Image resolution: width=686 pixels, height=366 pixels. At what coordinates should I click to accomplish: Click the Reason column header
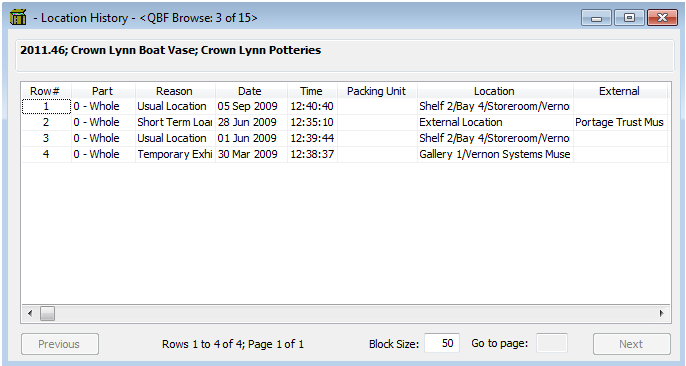click(x=175, y=91)
